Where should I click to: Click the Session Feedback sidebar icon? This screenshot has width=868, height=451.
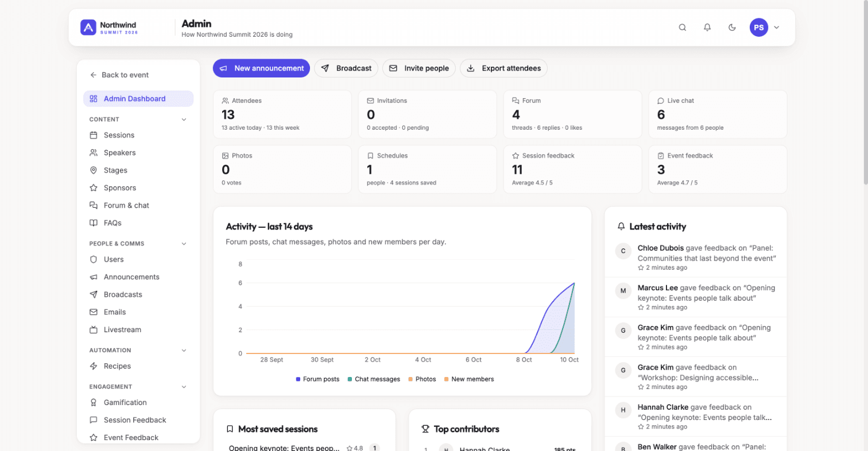pyautogui.click(x=94, y=420)
